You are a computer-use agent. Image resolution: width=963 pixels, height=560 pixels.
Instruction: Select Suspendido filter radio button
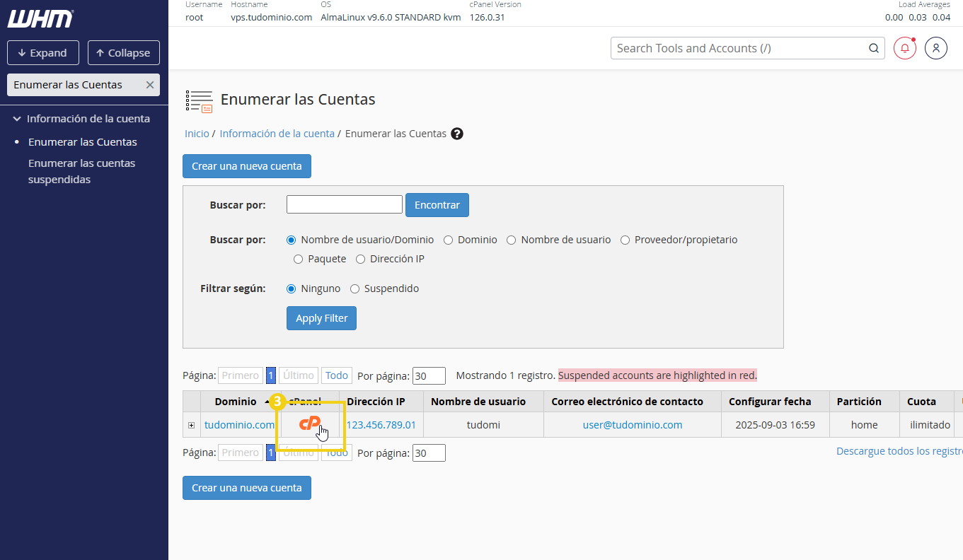coord(355,288)
